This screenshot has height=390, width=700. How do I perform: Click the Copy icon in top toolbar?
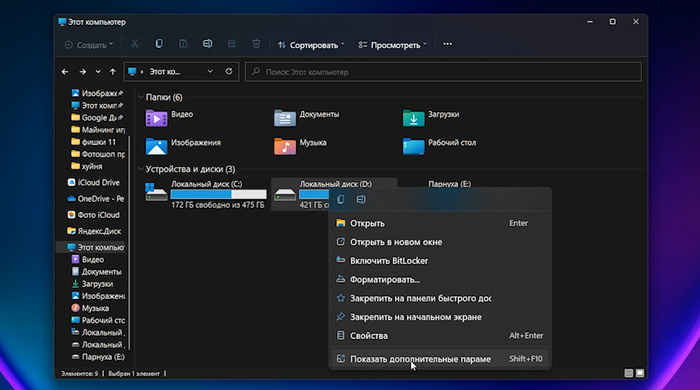point(159,44)
